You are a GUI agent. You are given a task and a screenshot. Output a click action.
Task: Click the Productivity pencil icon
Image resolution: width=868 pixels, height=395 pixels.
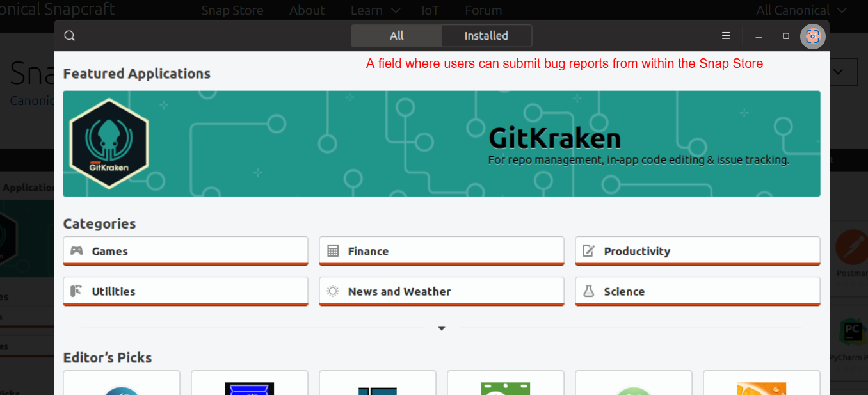click(588, 251)
